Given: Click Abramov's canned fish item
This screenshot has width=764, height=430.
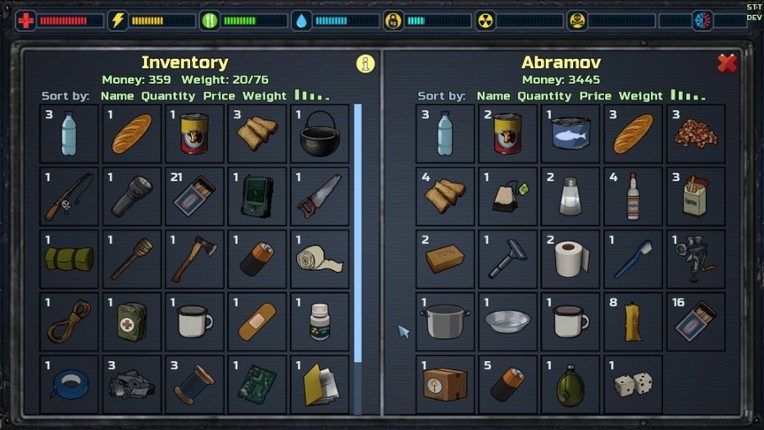Looking at the screenshot, I should tap(570, 133).
